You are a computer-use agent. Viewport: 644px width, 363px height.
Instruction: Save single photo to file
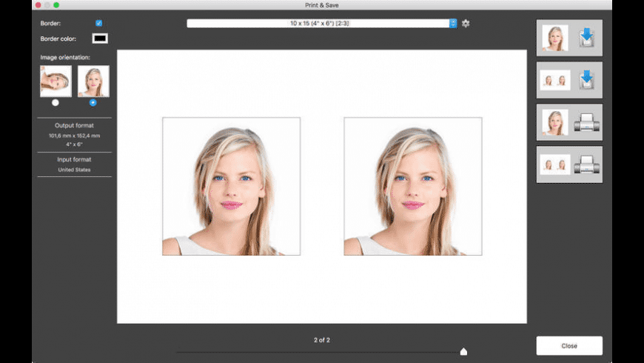[569, 38]
